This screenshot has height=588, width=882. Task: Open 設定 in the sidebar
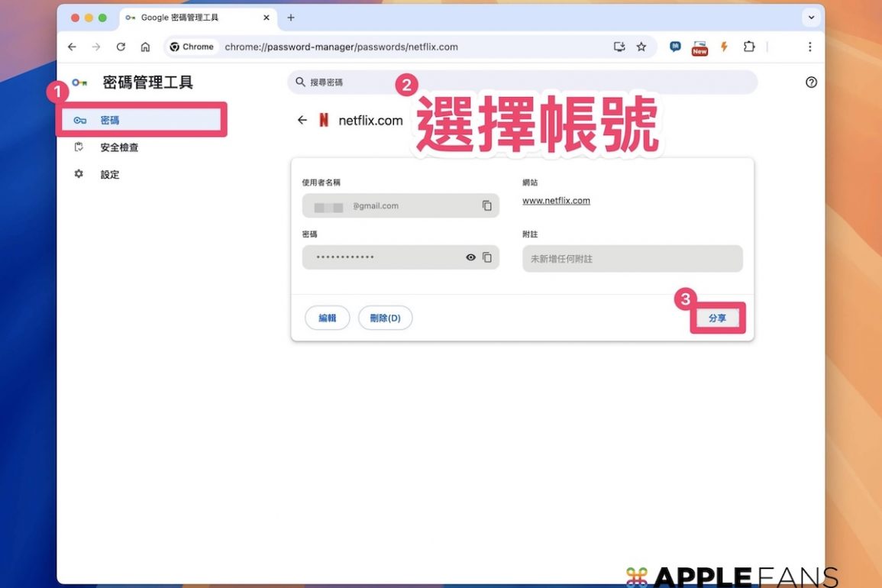(x=110, y=175)
